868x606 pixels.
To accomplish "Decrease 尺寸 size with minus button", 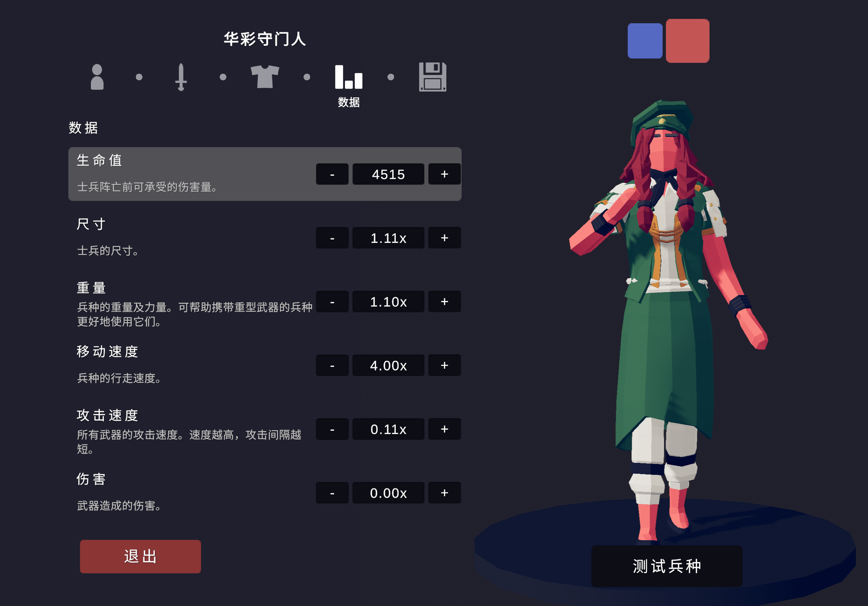I will click(x=332, y=238).
